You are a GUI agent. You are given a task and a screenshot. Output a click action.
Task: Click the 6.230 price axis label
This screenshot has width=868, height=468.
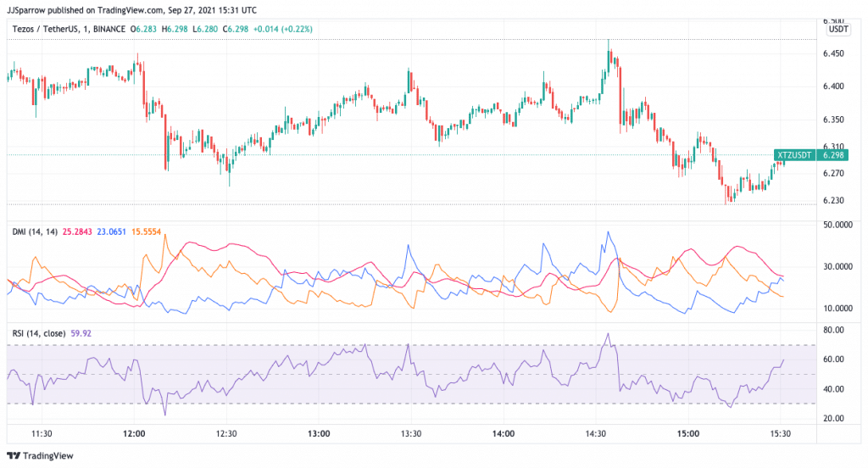(833, 200)
